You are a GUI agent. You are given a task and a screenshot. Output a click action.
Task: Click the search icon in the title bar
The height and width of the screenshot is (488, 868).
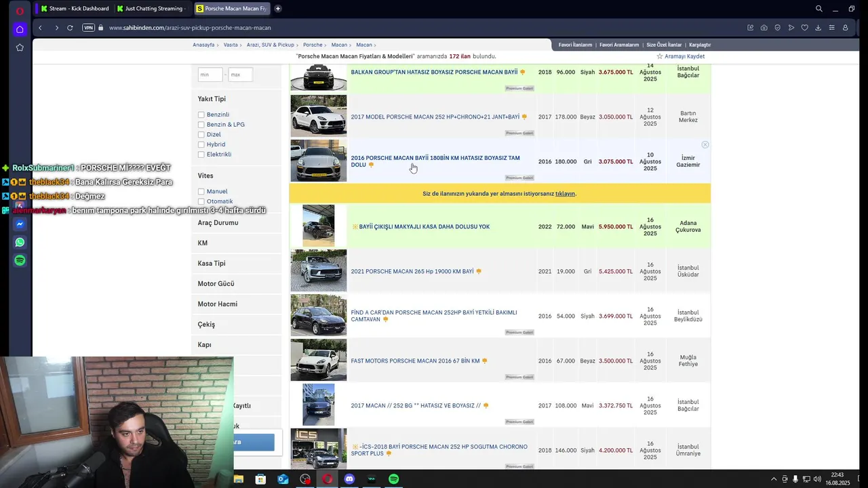click(818, 9)
